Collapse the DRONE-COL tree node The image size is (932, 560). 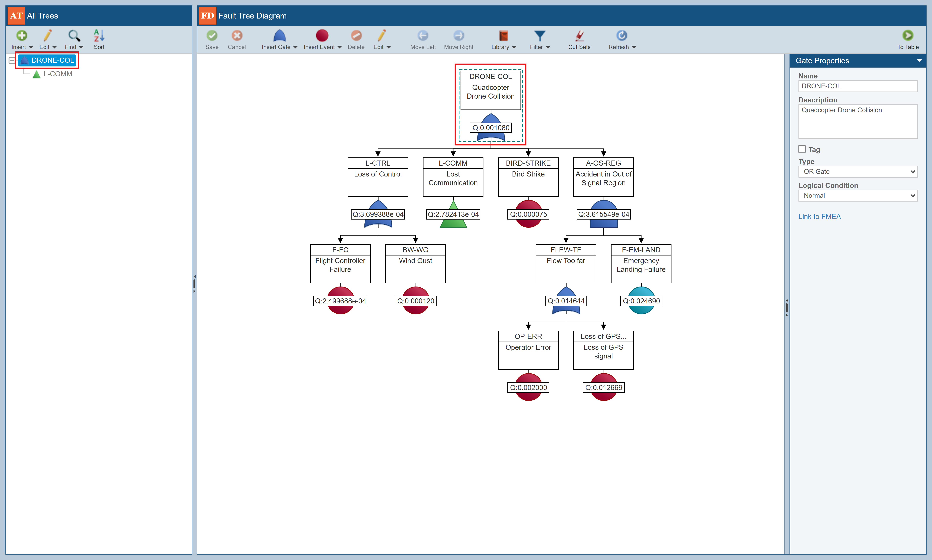point(12,60)
